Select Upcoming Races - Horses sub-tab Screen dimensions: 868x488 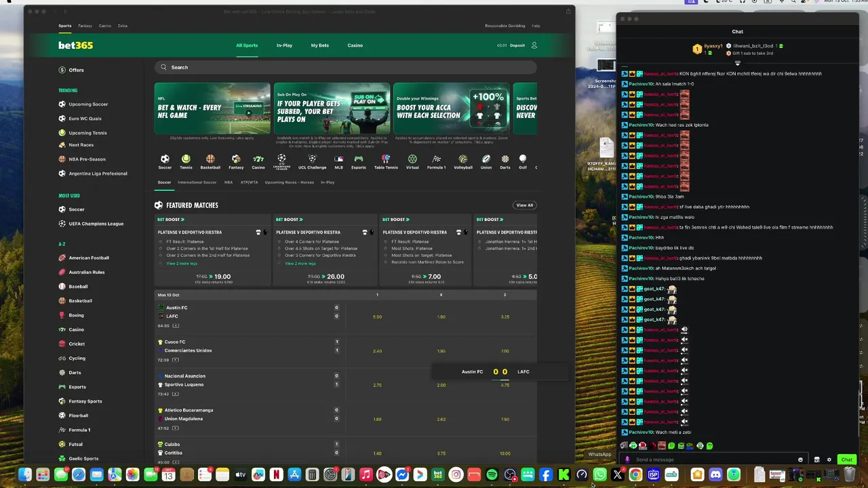(290, 182)
